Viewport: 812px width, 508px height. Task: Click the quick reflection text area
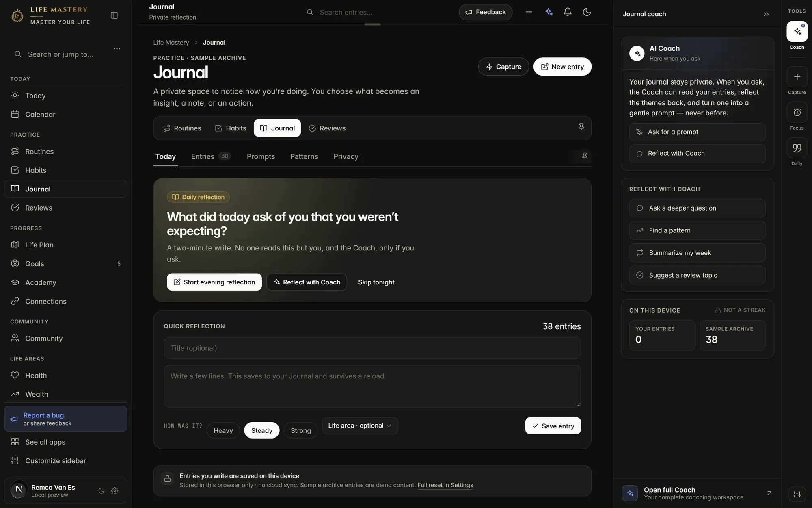pyautogui.click(x=372, y=386)
